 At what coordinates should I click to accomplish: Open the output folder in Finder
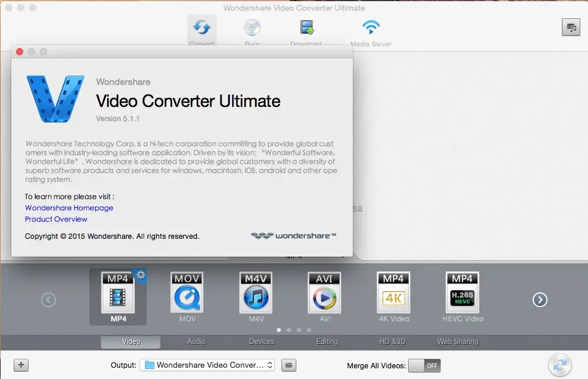click(x=289, y=365)
